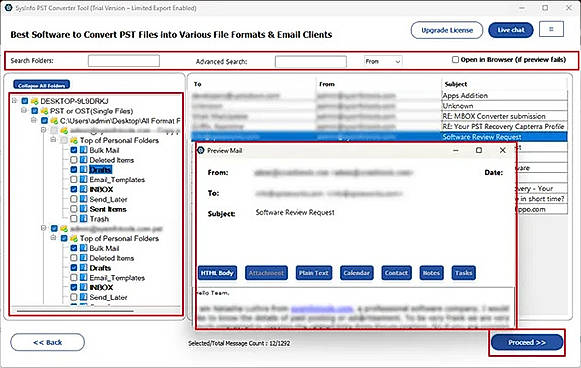Open the Contact tab in preview

tap(396, 273)
